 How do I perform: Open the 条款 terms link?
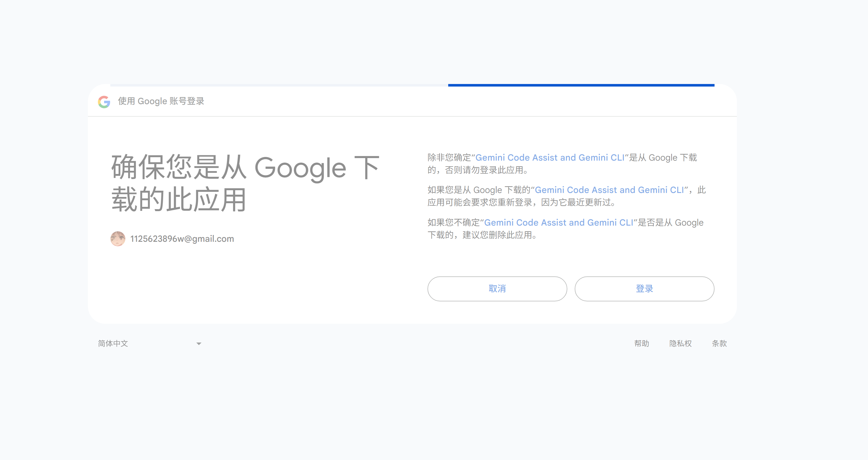pyautogui.click(x=719, y=343)
